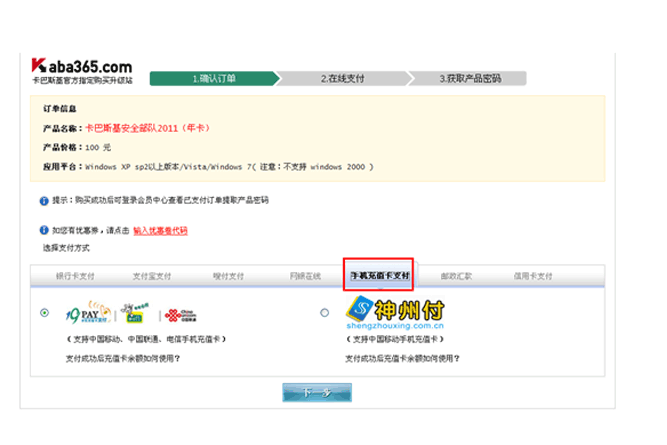
Task: Click the 选择支付方式 label
Action: (66, 248)
